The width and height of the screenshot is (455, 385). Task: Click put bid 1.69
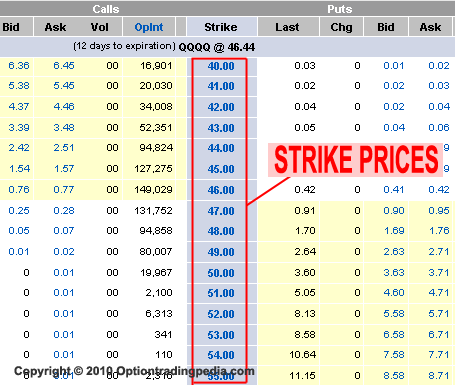(x=394, y=231)
